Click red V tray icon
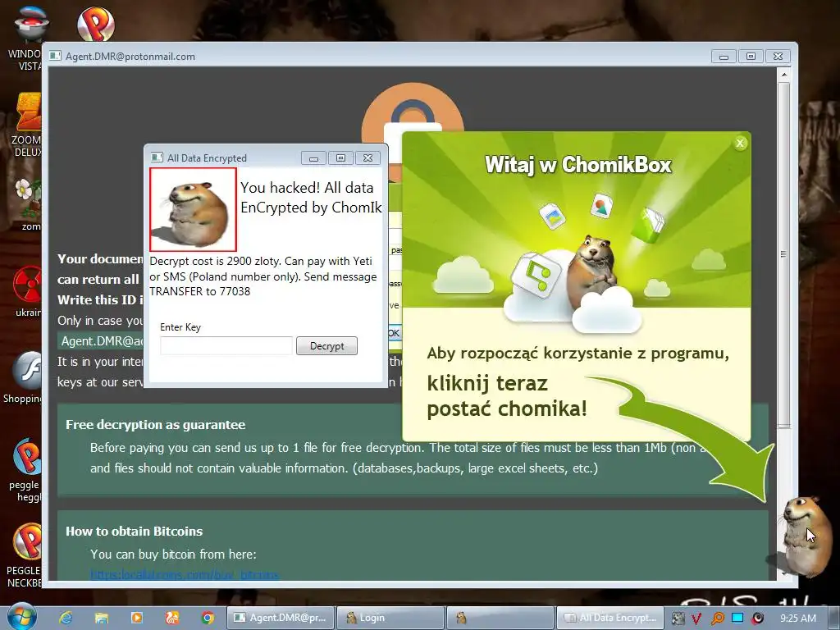The height and width of the screenshot is (630, 840). (x=696, y=619)
